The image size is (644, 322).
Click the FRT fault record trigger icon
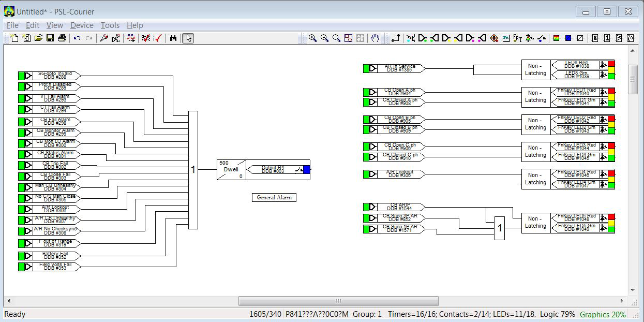517,38
